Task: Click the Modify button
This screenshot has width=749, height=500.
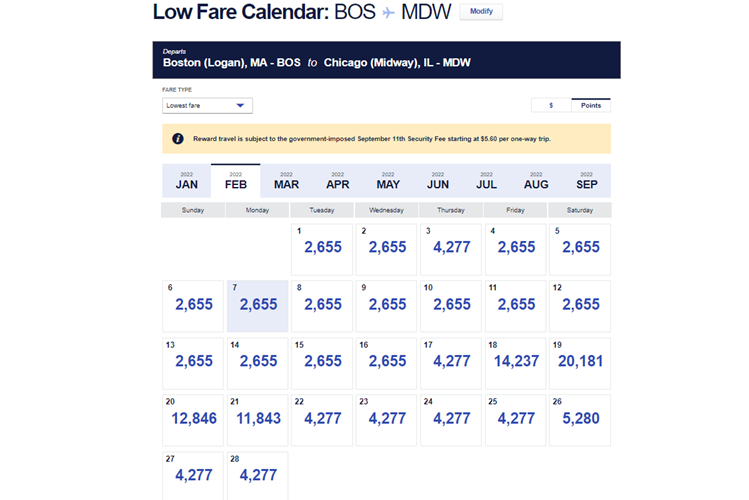Action: 481,12
